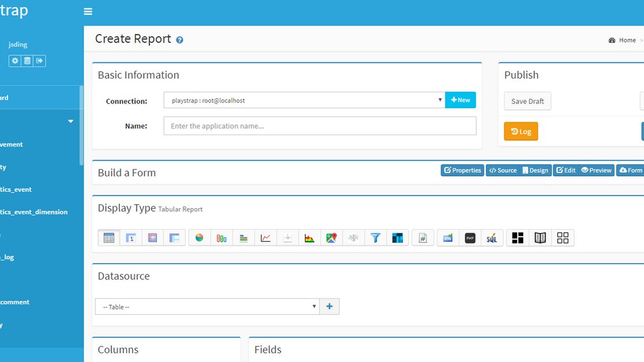The image size is (644, 362).
Task: Expand the sidebar menu section arrow
Action: (x=71, y=121)
